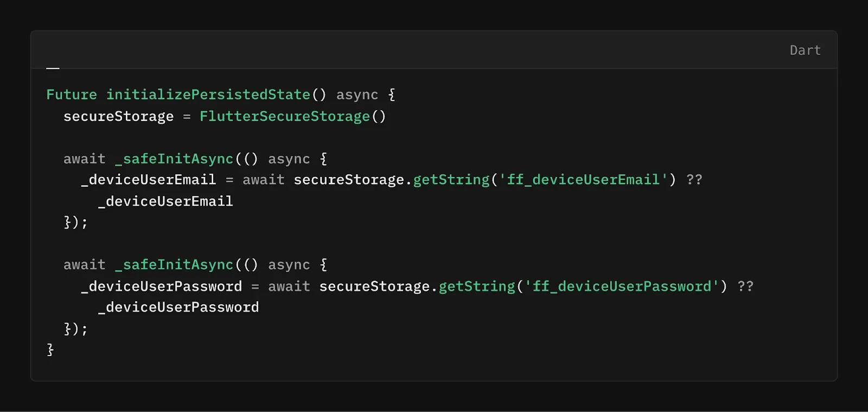This screenshot has width=868, height=412.
Task: Click the async keyword after initializePersistedState()
Action: click(357, 94)
